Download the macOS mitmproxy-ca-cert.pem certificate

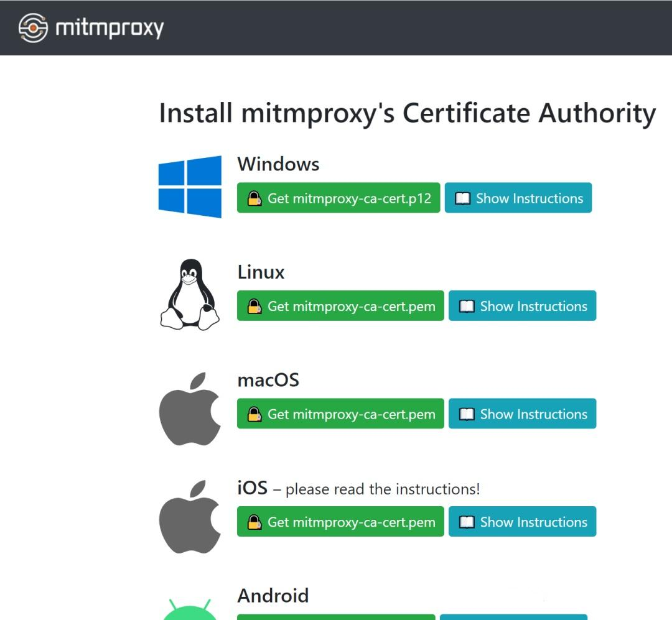click(x=340, y=414)
